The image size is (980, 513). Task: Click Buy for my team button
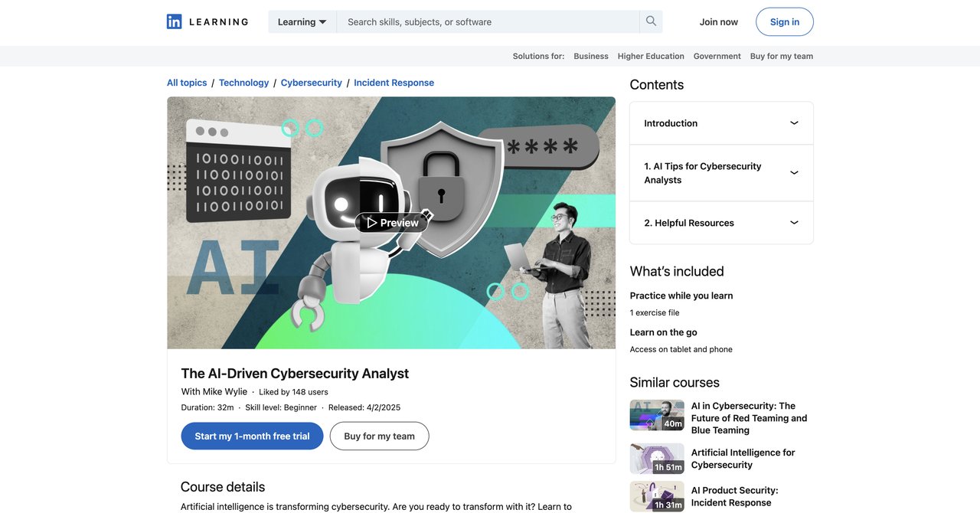pos(380,436)
